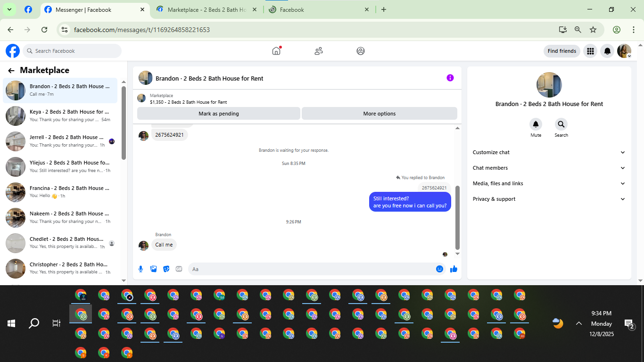Expand Chat members section
644x362 pixels.
(x=549, y=168)
